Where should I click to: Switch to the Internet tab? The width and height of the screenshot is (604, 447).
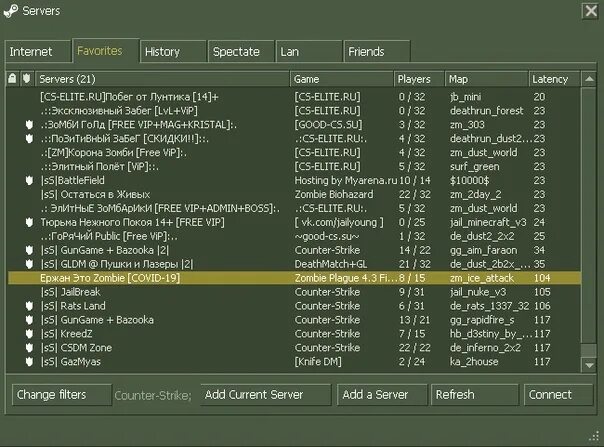click(x=38, y=52)
